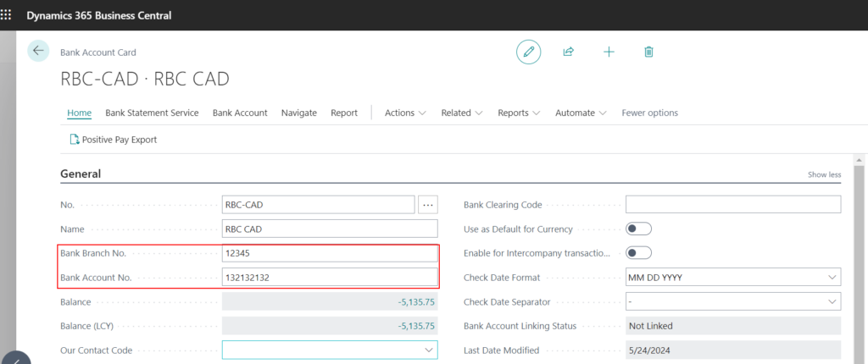Screen dimensions: 868x364
Task: Click Dynamics 365 Business Central title
Action: point(99,15)
